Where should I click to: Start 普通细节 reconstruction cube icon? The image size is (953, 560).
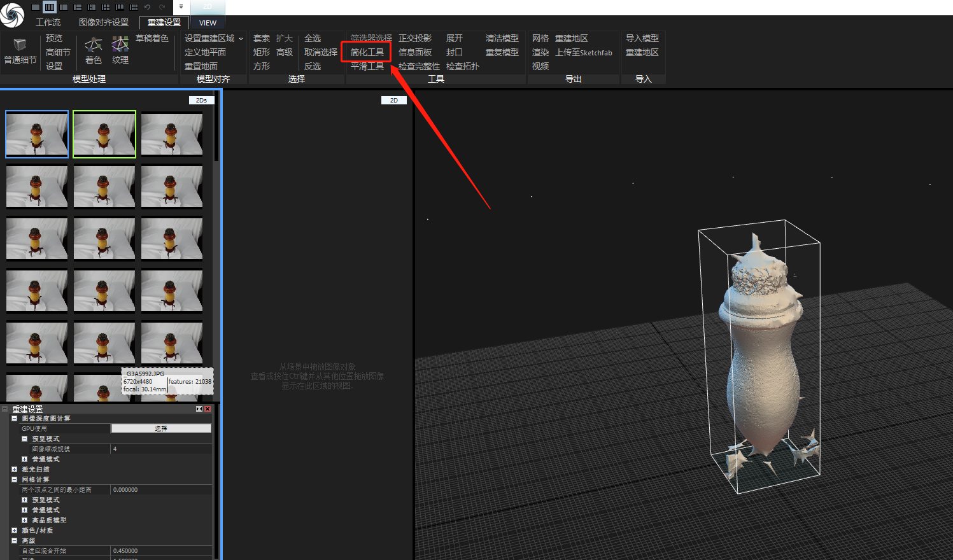coord(20,45)
